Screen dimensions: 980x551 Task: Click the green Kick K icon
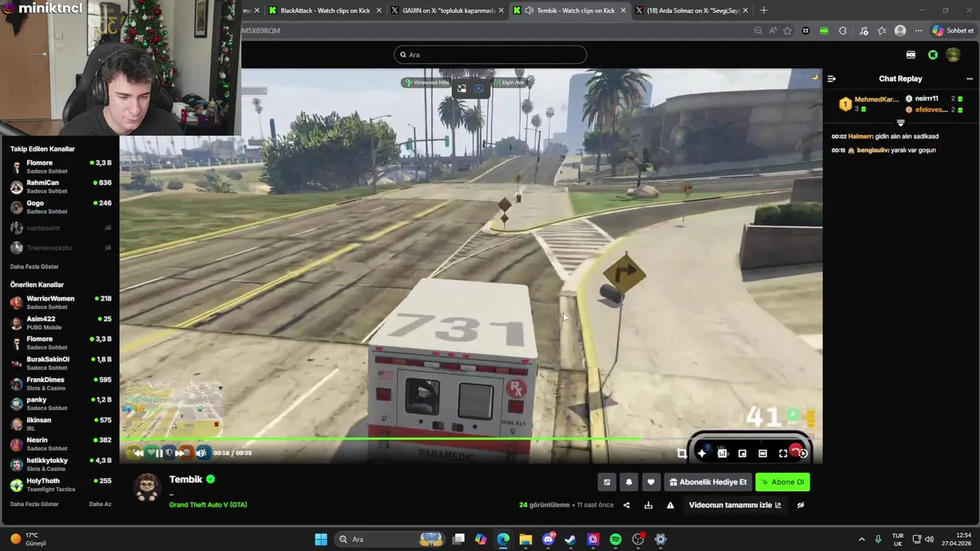pos(933,54)
